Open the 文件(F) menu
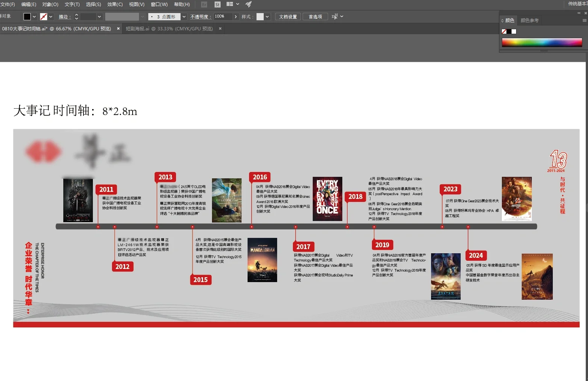Image resolution: width=588 pixels, height=381 pixels. point(7,4)
